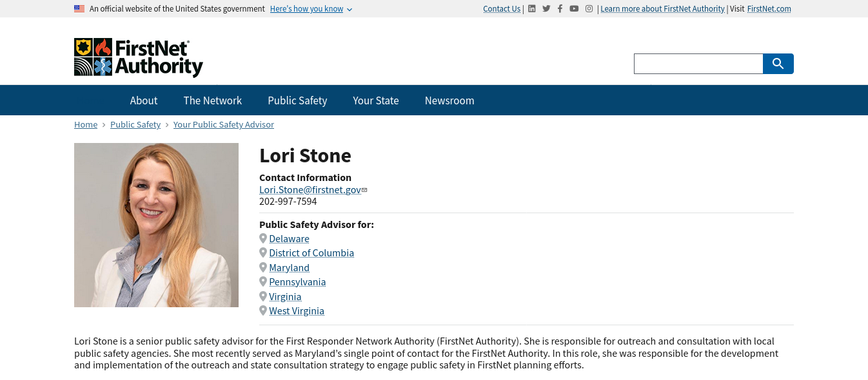
Task: Click the mail icon after the email address
Action: click(x=364, y=190)
